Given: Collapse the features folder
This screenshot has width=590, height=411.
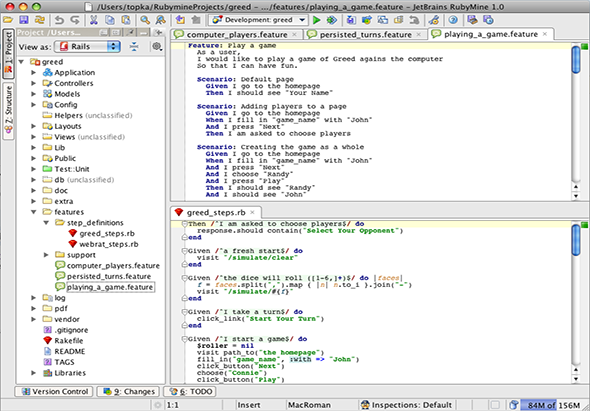Looking at the screenshot, I should coord(34,212).
